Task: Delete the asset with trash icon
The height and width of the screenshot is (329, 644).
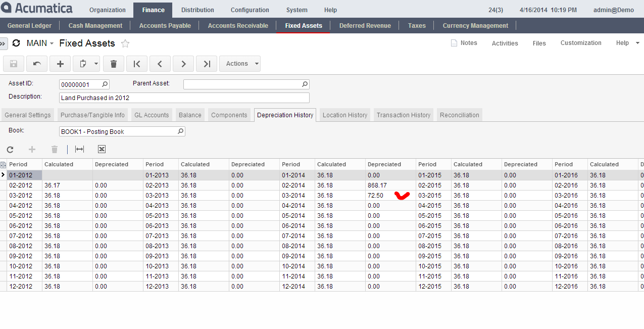Action: (x=114, y=64)
